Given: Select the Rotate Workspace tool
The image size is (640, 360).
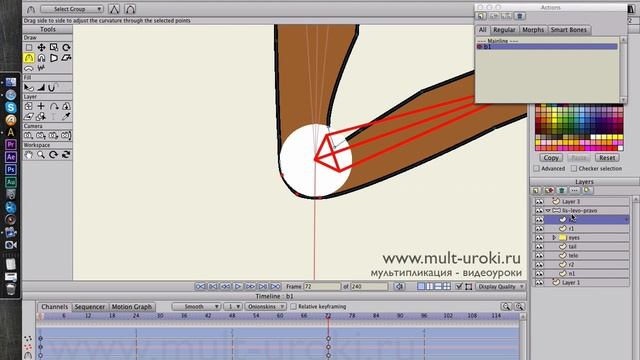Looking at the screenshot, I should (x=53, y=155).
